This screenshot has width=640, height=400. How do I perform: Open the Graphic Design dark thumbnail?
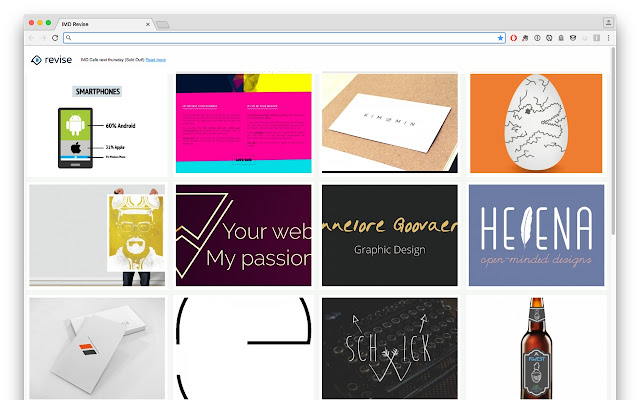click(x=390, y=235)
